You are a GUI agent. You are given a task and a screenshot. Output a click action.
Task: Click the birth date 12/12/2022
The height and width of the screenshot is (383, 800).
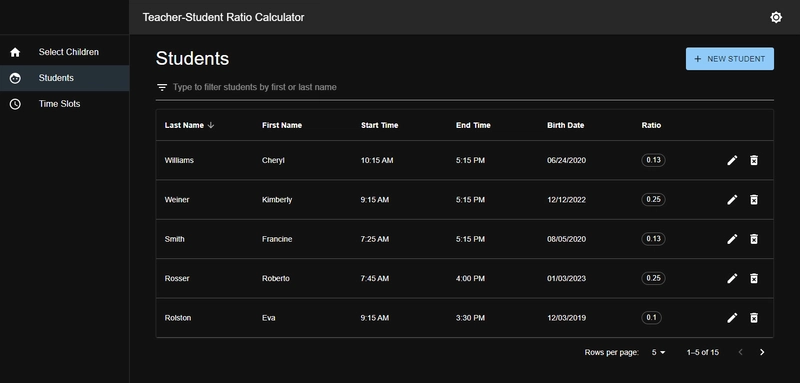pos(566,199)
